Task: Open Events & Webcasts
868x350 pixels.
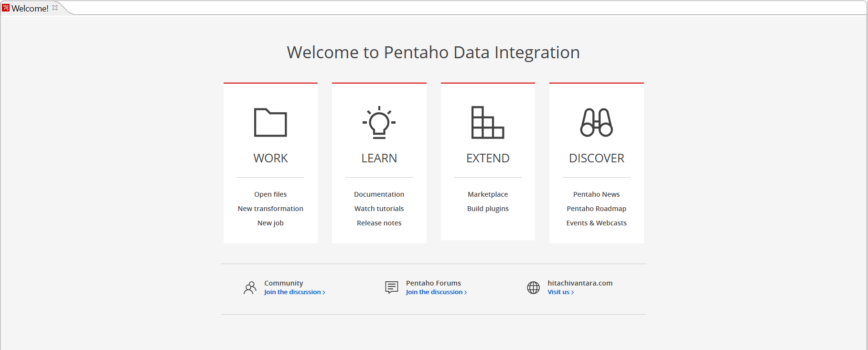Action: coord(597,223)
